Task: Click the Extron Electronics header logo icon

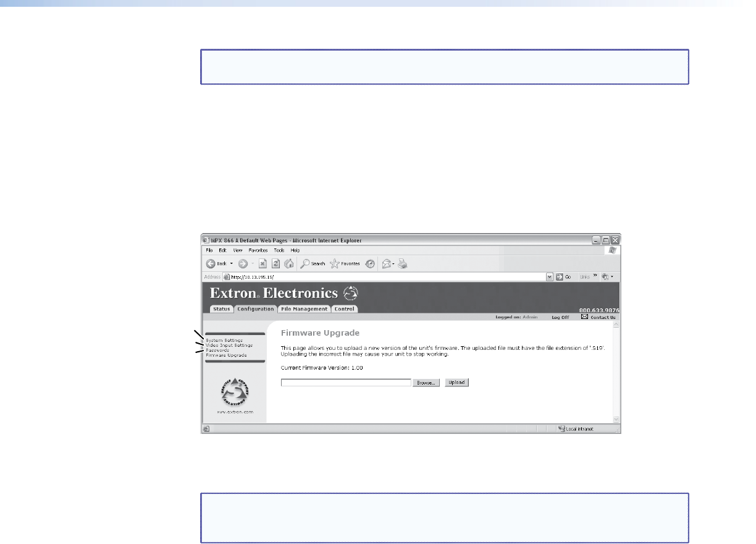Action: (x=350, y=292)
